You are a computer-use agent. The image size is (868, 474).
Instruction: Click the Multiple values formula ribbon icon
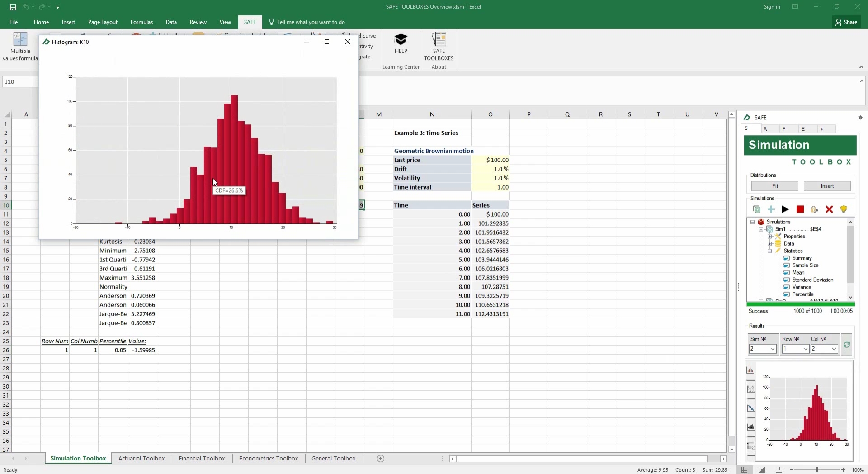click(20, 46)
